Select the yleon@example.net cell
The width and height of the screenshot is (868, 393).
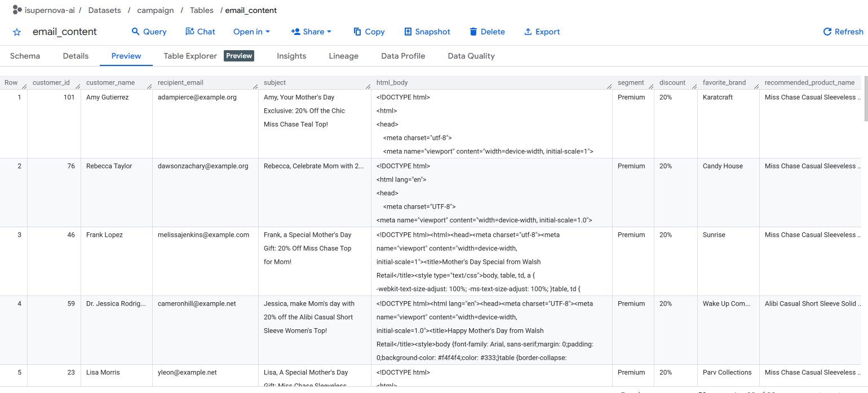pyautogui.click(x=205, y=376)
